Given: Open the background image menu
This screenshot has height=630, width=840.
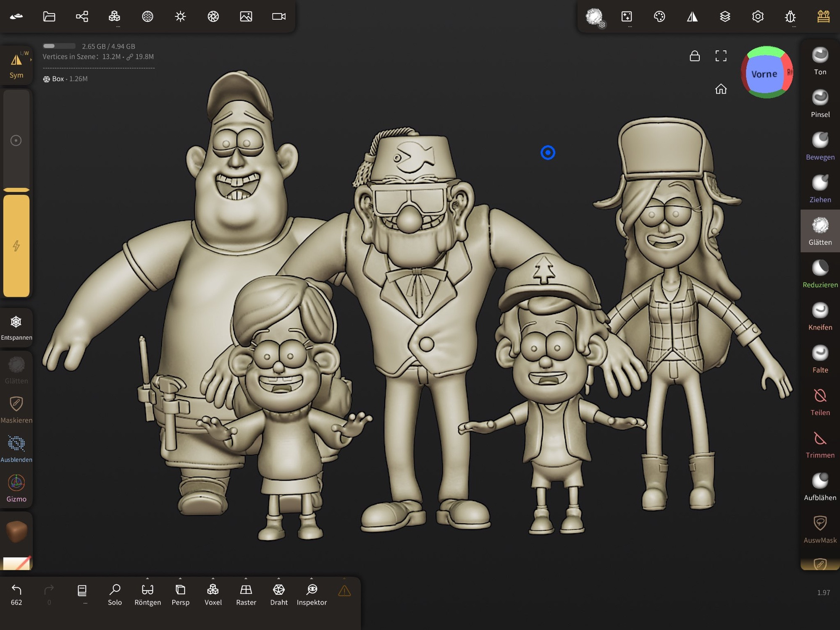Looking at the screenshot, I should click(x=246, y=16).
